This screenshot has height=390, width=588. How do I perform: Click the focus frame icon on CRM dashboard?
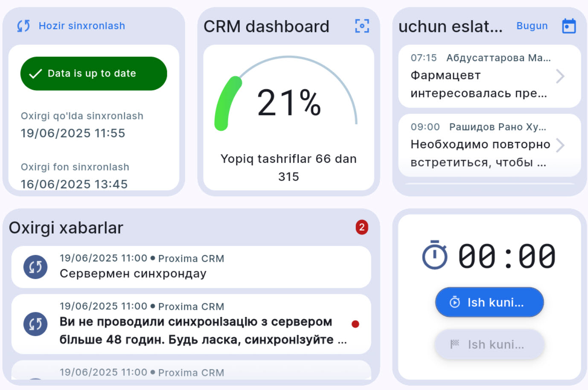(x=362, y=26)
